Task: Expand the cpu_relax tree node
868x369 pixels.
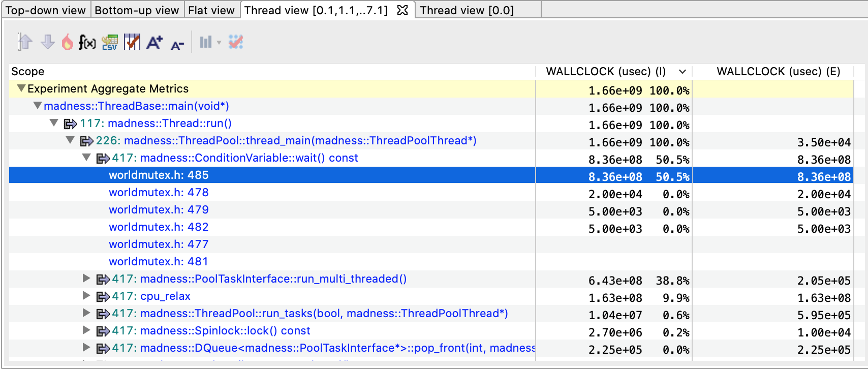Action: pyautogui.click(x=86, y=295)
